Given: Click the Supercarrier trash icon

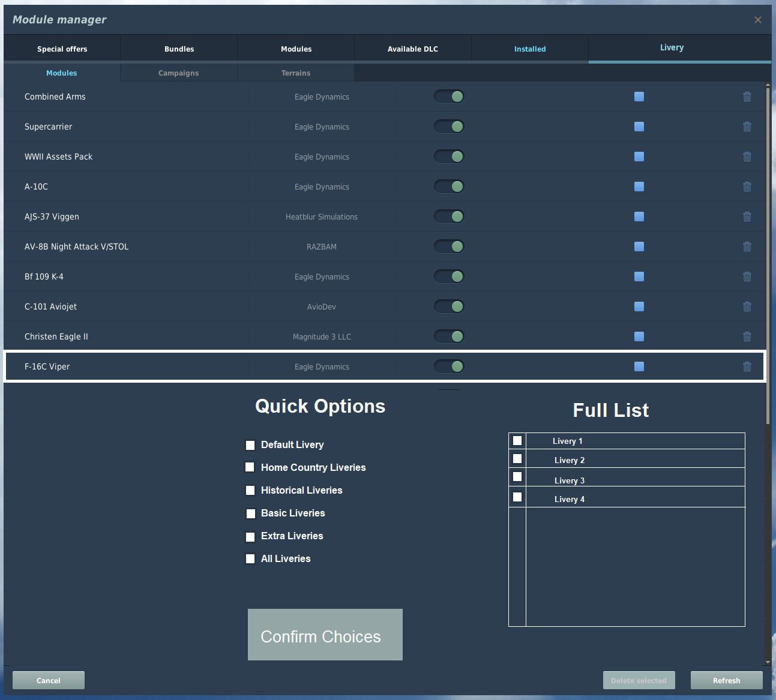Looking at the screenshot, I should tap(747, 127).
